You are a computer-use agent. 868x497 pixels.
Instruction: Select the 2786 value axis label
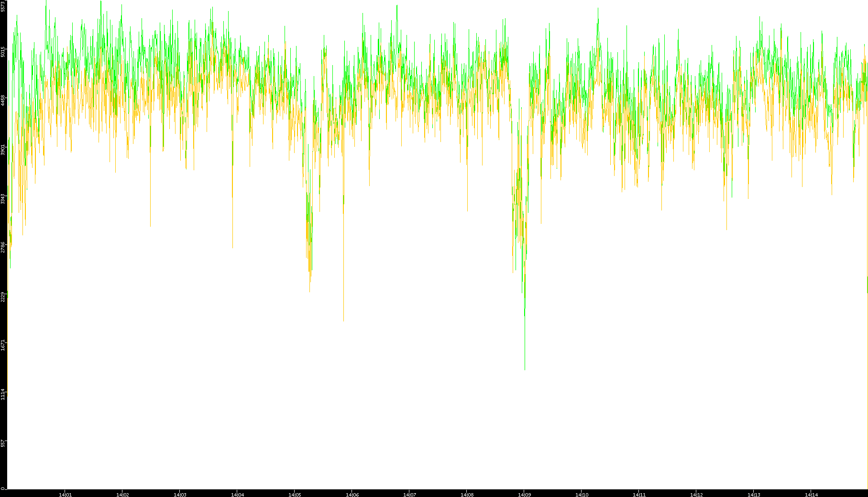(3, 247)
